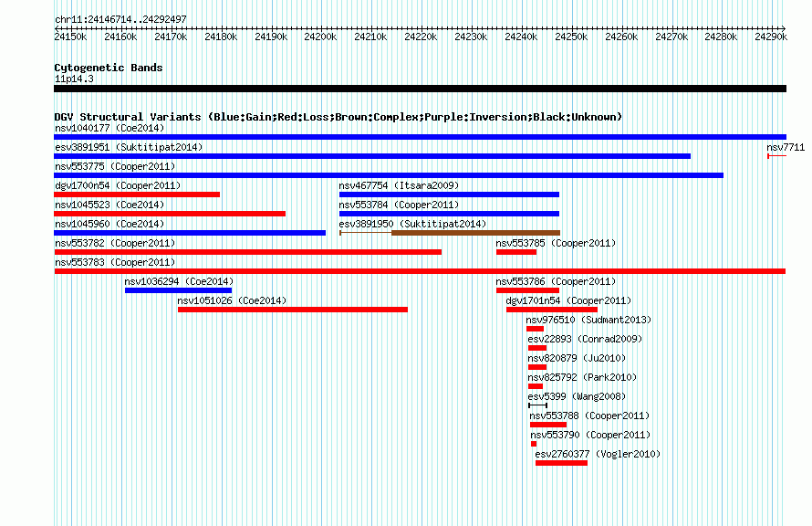Click the 24200k ruler position
This screenshot has height=526, width=812.
coord(320,37)
